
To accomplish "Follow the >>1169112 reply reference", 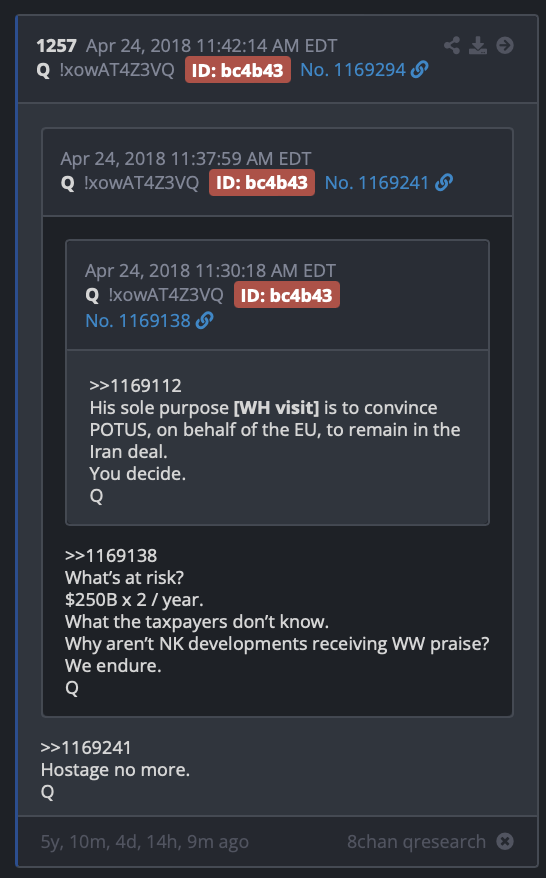I will click(136, 386).
